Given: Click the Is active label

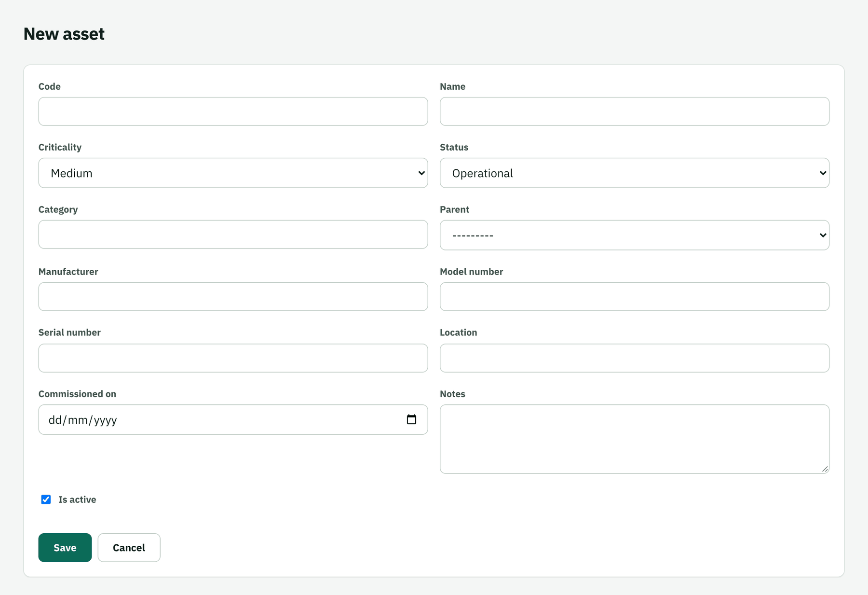Looking at the screenshot, I should [x=77, y=499].
